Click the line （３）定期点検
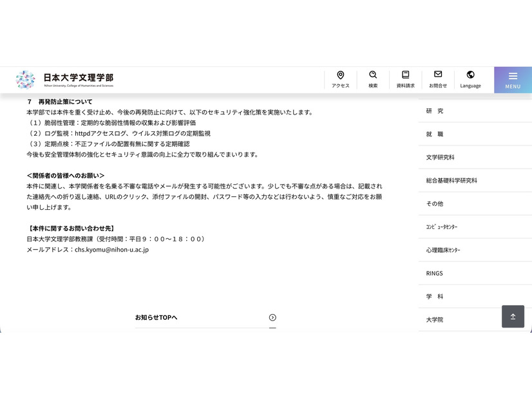Image resolution: width=532 pixels, height=399 pixels. coord(108,144)
